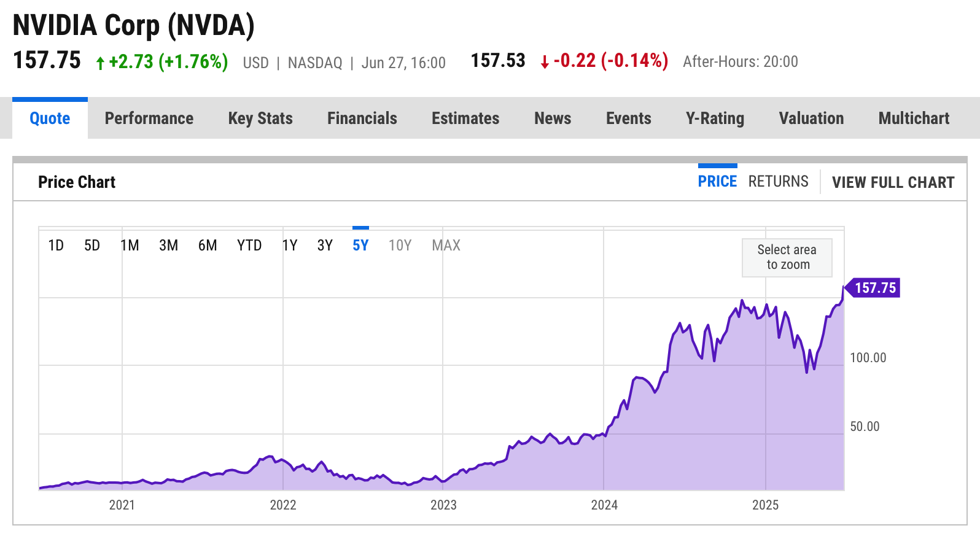Screen dimensions: 980x539
Task: Click the Select area to zoom button
Action: (x=787, y=257)
